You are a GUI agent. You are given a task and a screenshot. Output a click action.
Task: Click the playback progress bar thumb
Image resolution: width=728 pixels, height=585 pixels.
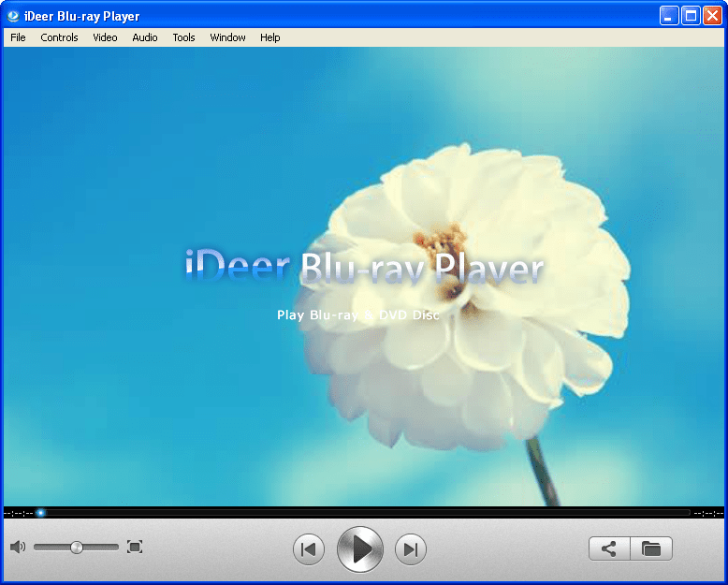(41, 513)
